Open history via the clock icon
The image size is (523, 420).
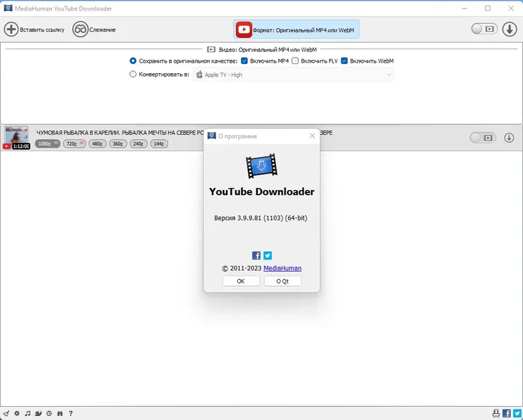49,413
